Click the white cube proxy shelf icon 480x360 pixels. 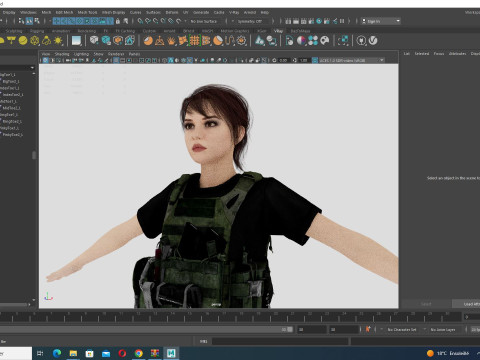click(94, 41)
